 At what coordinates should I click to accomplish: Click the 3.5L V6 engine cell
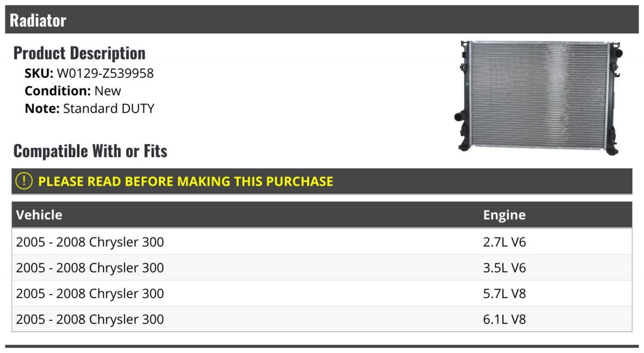(504, 268)
